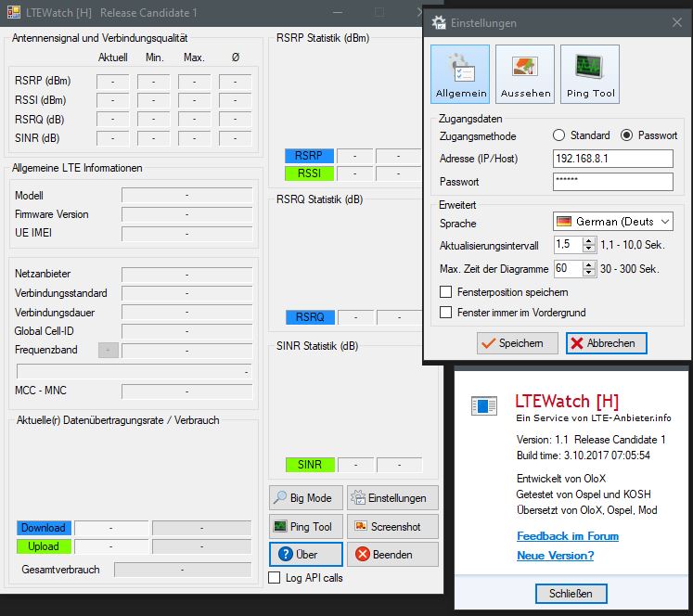Click the monitor icon on Ping Tool button
693x616 pixels.
click(280, 526)
